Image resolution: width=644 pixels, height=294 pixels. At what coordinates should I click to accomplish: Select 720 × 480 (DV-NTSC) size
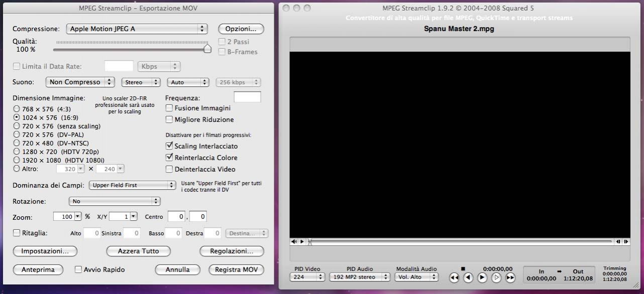point(17,143)
